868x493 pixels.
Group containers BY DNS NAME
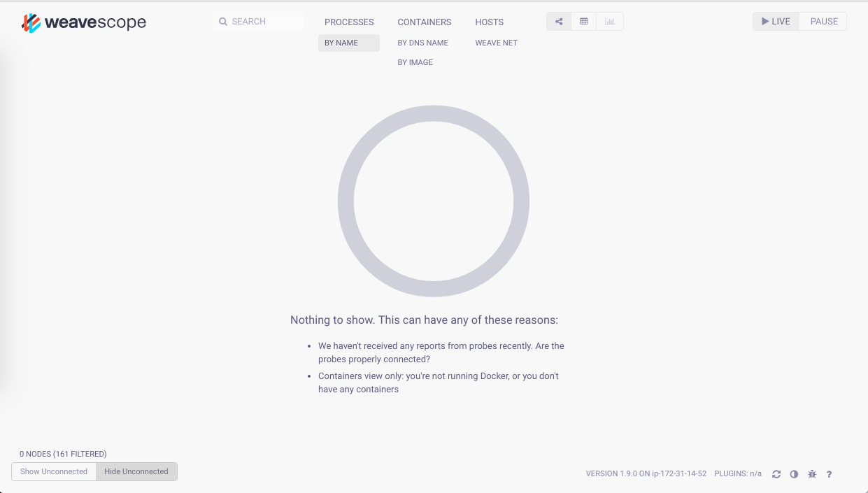(422, 43)
